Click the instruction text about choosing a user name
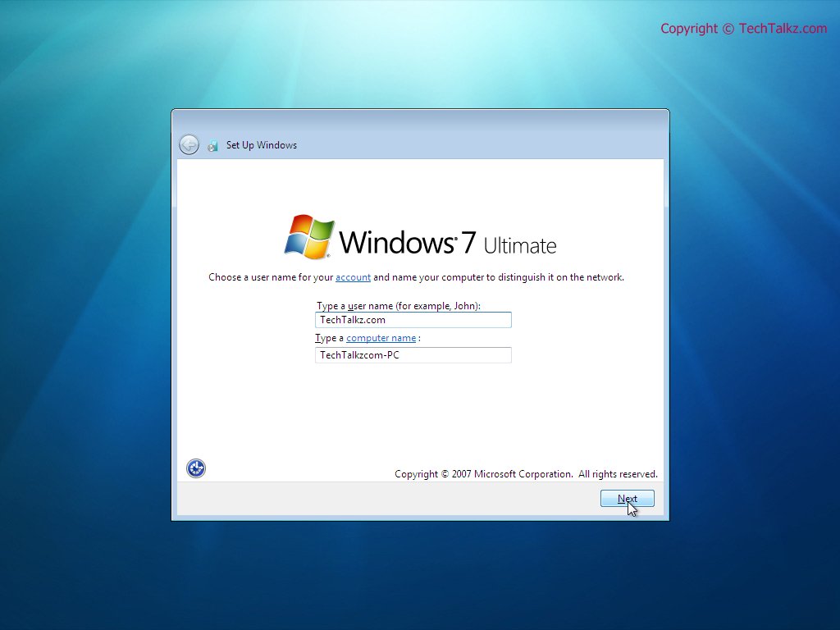Image resolution: width=840 pixels, height=630 pixels. (x=415, y=276)
